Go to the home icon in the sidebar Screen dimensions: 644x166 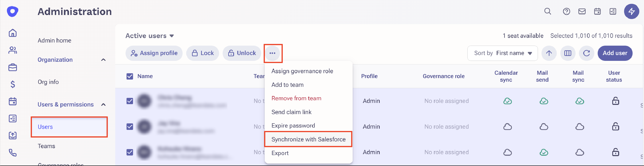[13, 33]
